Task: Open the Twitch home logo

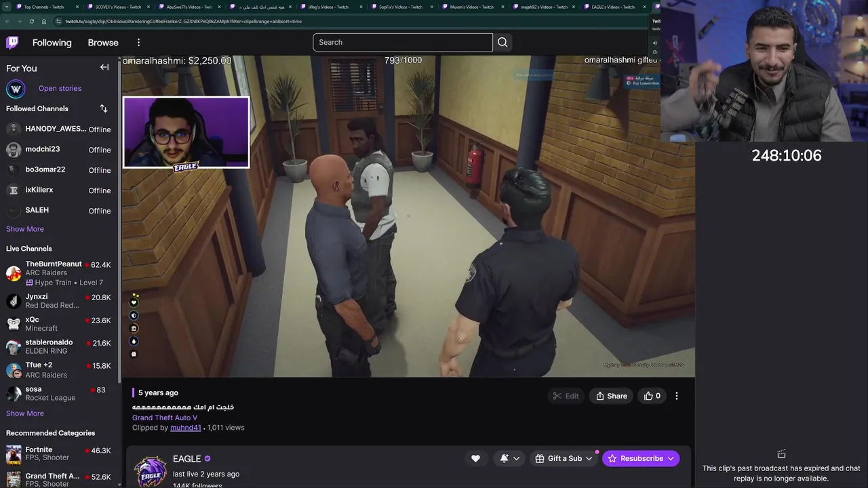Action: 12,43
